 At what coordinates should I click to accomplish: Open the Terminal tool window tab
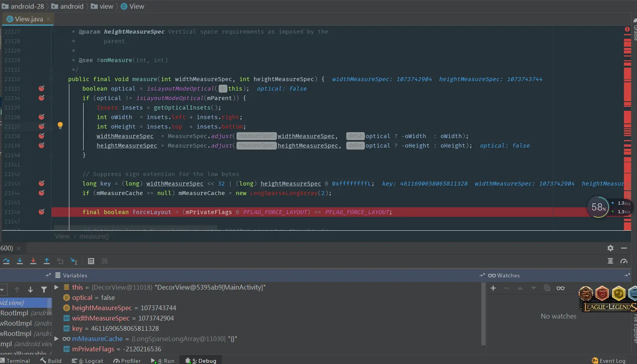tap(15, 360)
